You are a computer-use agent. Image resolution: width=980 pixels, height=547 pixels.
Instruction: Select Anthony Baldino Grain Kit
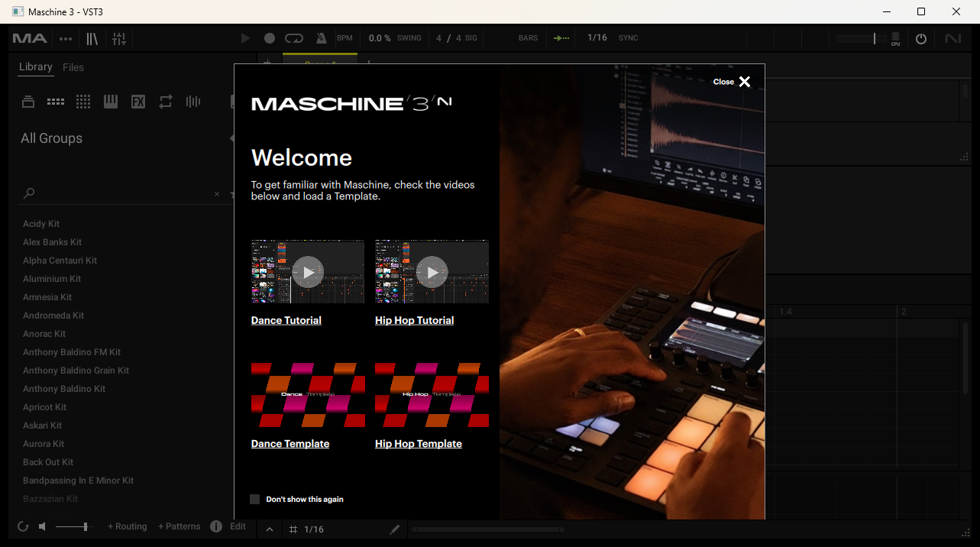76,371
